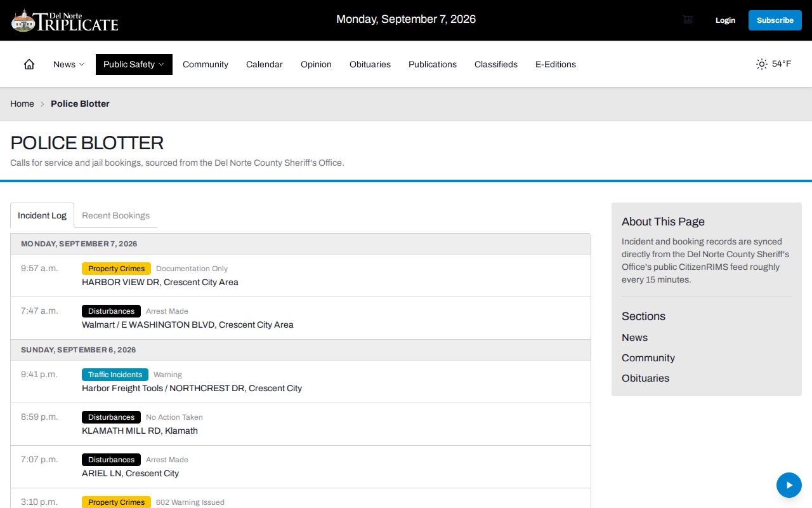Click the Monday, September 7, 2026 header date

click(x=406, y=19)
